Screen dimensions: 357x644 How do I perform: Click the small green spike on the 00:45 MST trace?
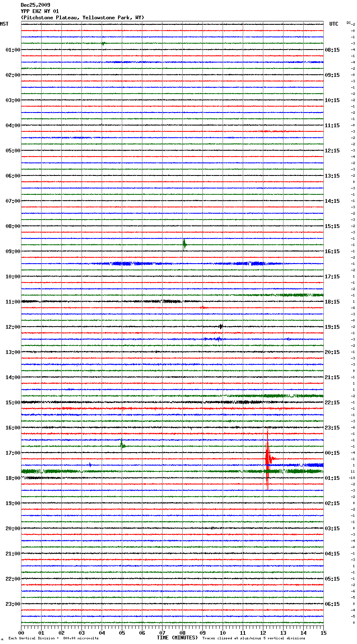103,44
